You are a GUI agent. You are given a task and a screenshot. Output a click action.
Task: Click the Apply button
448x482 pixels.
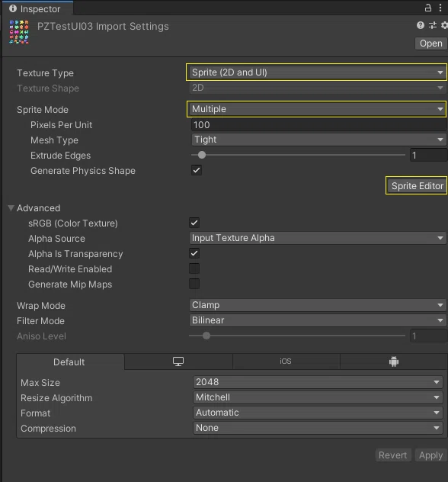tap(430, 455)
